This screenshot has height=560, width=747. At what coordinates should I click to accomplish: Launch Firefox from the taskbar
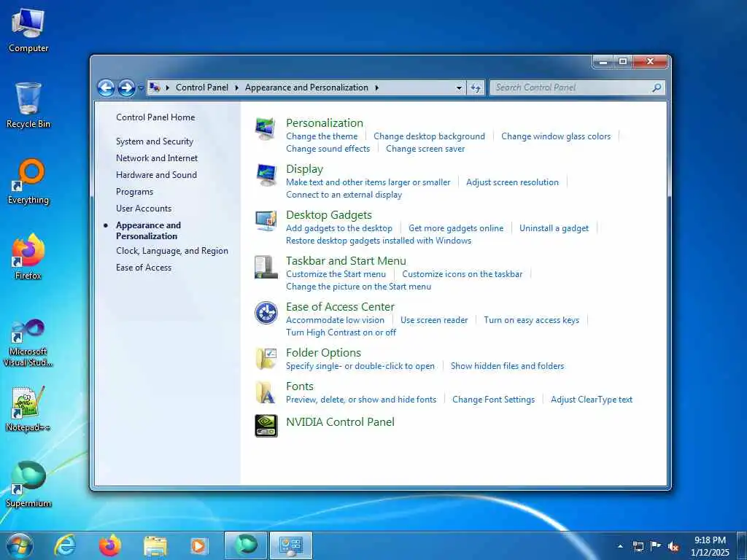109,545
